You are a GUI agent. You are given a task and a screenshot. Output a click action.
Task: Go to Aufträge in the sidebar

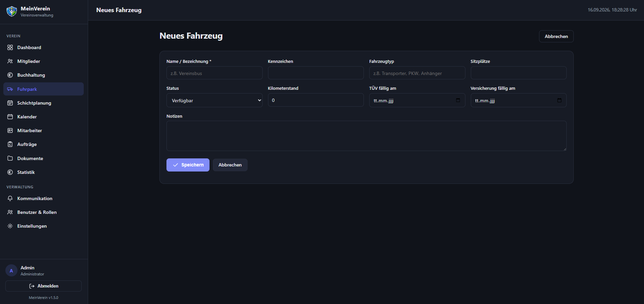[x=43, y=144]
